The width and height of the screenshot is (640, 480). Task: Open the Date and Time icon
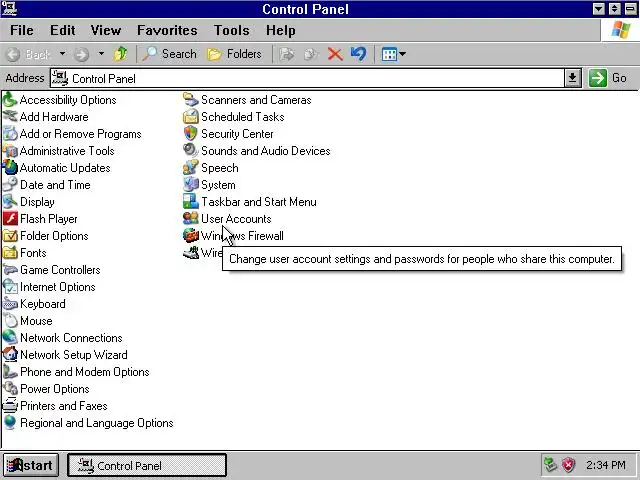click(x=10, y=185)
